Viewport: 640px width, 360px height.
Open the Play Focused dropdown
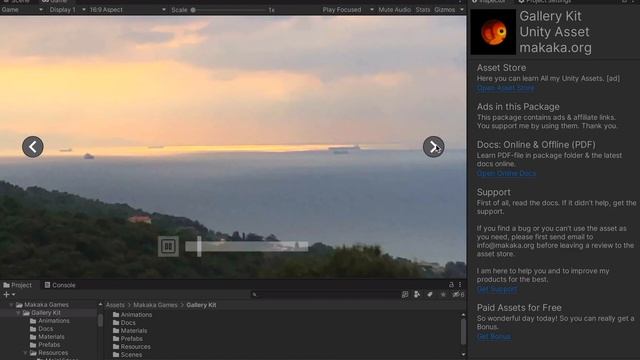click(x=348, y=10)
